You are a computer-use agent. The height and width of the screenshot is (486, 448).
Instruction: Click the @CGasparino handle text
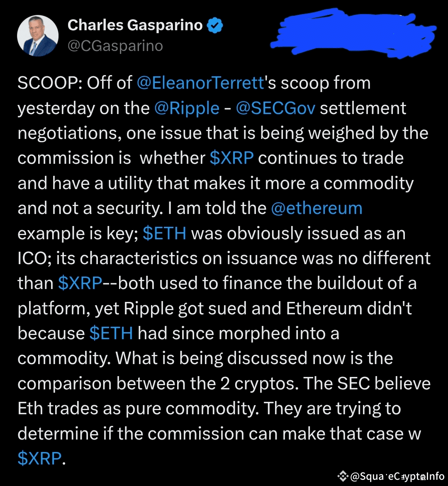tap(115, 46)
